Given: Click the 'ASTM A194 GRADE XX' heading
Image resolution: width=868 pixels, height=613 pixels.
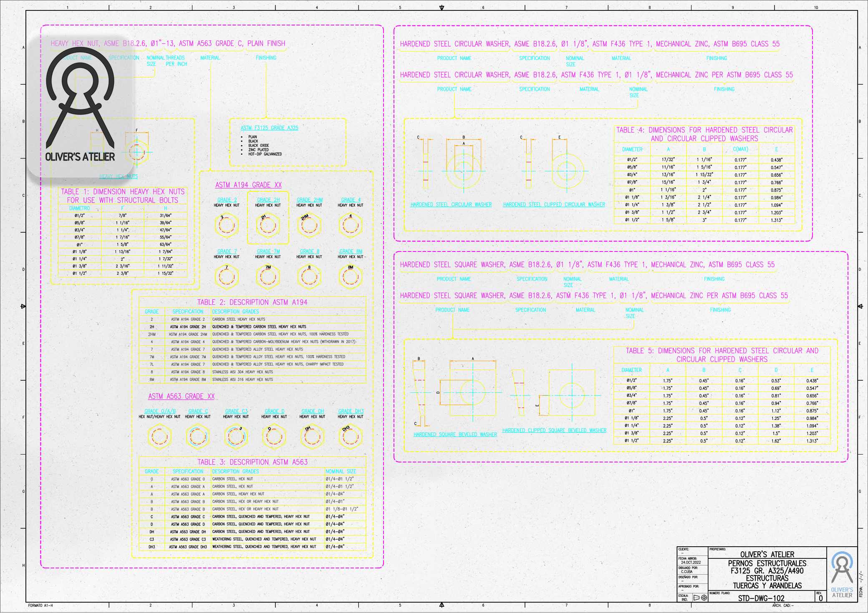Looking at the screenshot, I should coord(249,185).
